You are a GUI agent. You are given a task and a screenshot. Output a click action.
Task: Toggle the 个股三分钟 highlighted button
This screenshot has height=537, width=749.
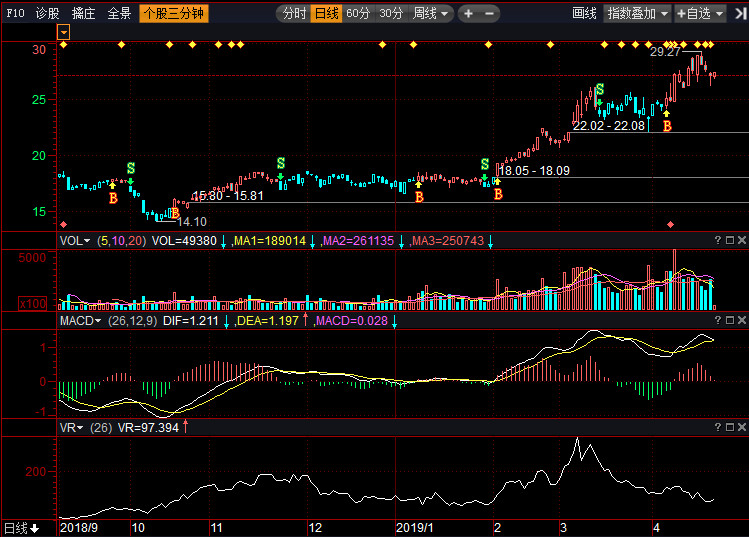coord(174,14)
